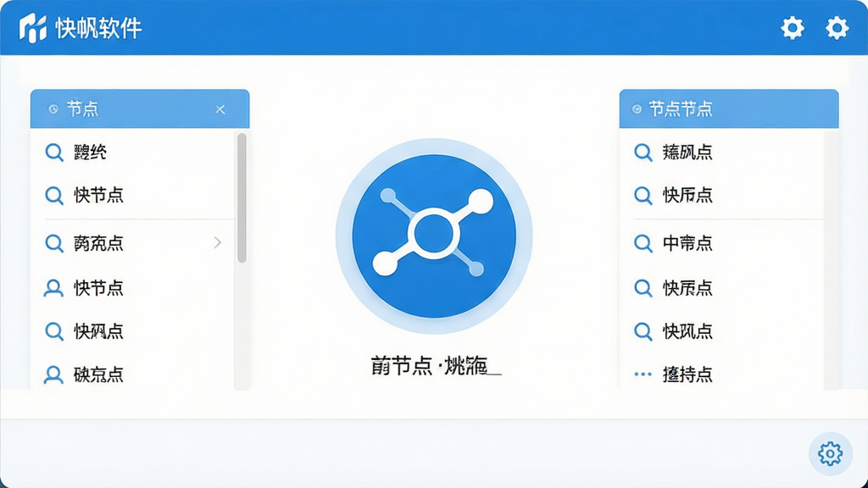868x488 pixels.
Task: Click the 快帆软件 title text
Action: (98, 28)
